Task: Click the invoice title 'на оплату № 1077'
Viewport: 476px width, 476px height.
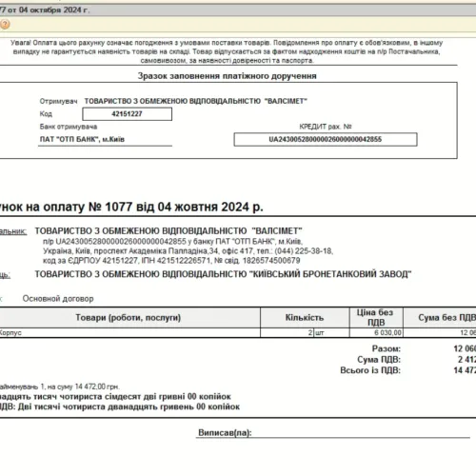Action: point(79,207)
